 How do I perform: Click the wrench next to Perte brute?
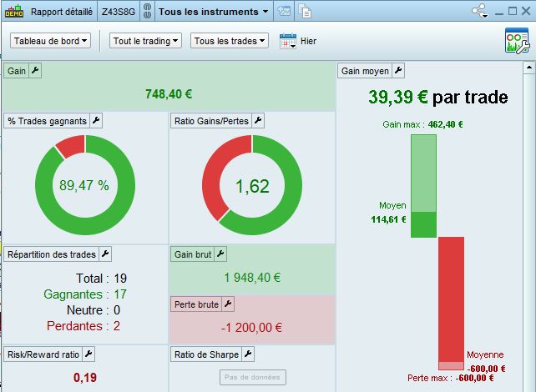[228, 304]
